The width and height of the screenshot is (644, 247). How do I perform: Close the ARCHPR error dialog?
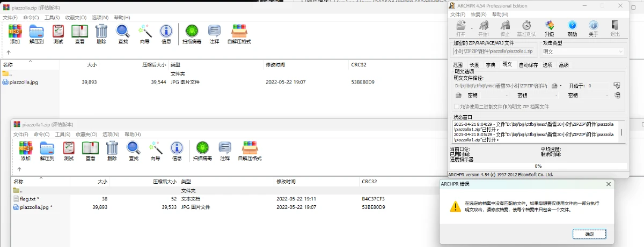point(608,184)
